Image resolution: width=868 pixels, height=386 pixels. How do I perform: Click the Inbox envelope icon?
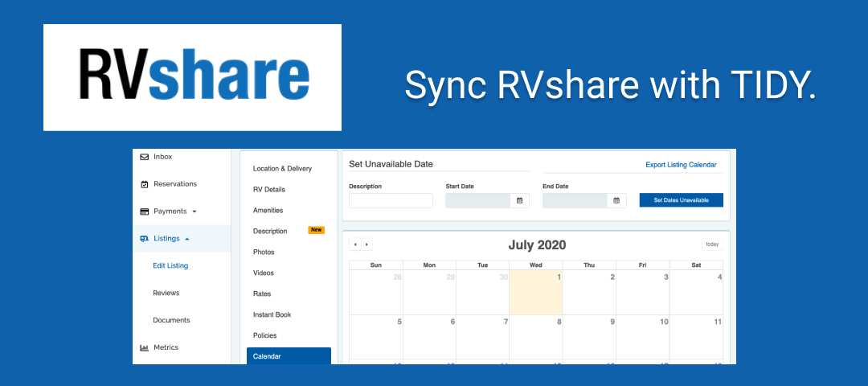coord(145,157)
